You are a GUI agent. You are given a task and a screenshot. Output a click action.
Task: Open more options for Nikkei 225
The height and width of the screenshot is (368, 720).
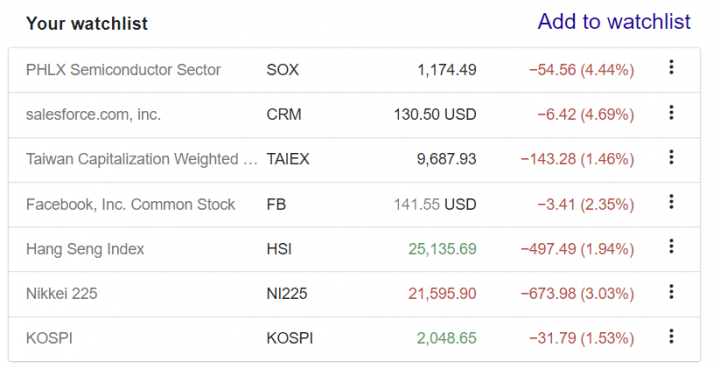(x=671, y=291)
